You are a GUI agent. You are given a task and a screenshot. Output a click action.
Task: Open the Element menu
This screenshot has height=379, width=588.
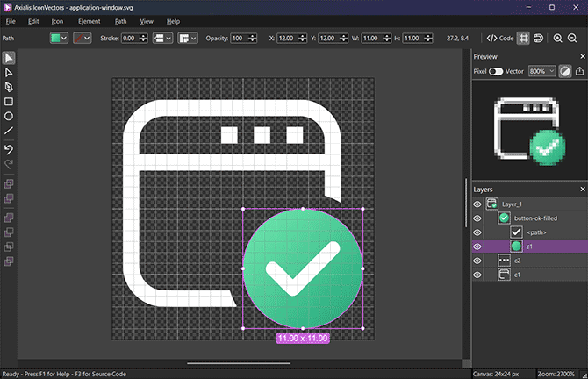[89, 21]
